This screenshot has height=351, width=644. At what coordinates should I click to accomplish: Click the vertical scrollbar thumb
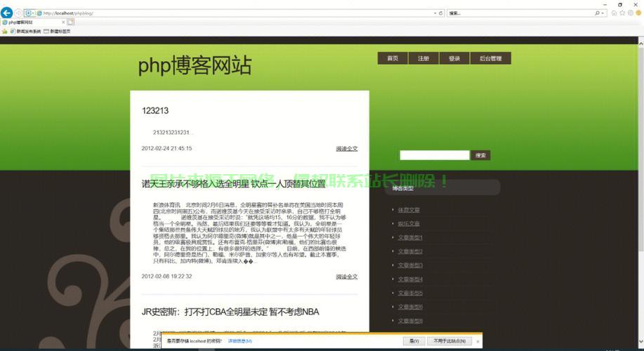[x=640, y=149]
